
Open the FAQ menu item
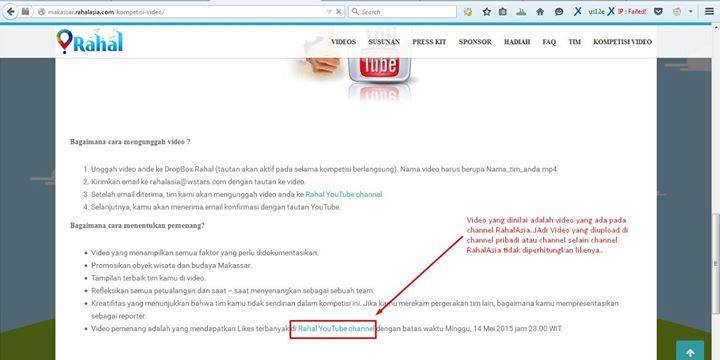[549, 42]
